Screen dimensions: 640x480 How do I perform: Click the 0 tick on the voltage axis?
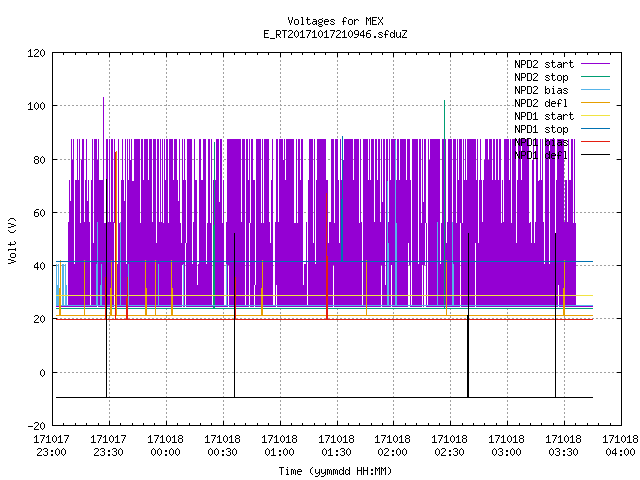tap(42, 373)
